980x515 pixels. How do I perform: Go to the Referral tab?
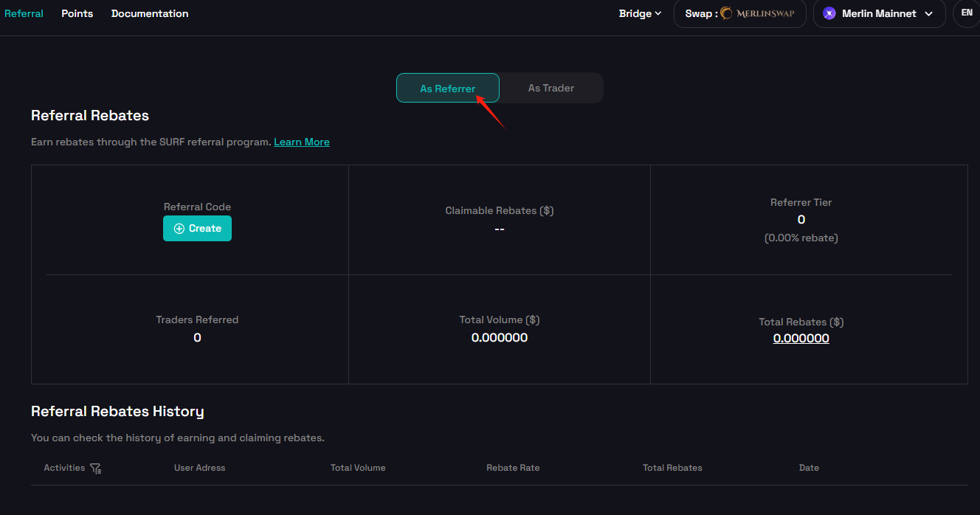click(x=24, y=13)
